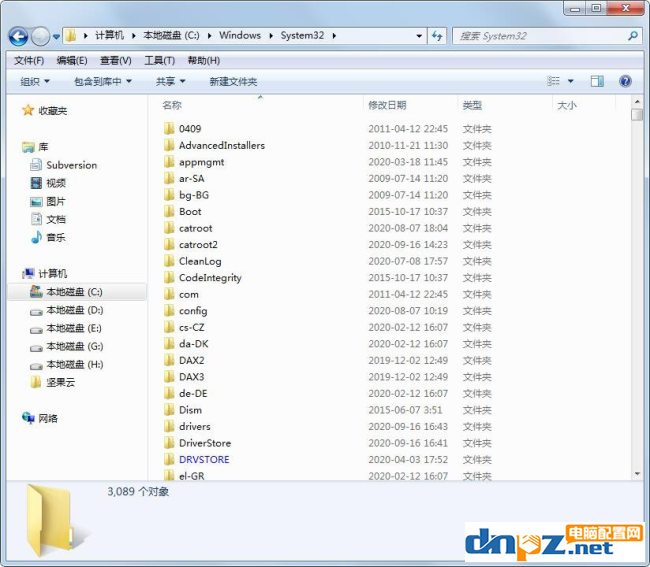
Task: Click the blue help icon
Action: click(625, 81)
